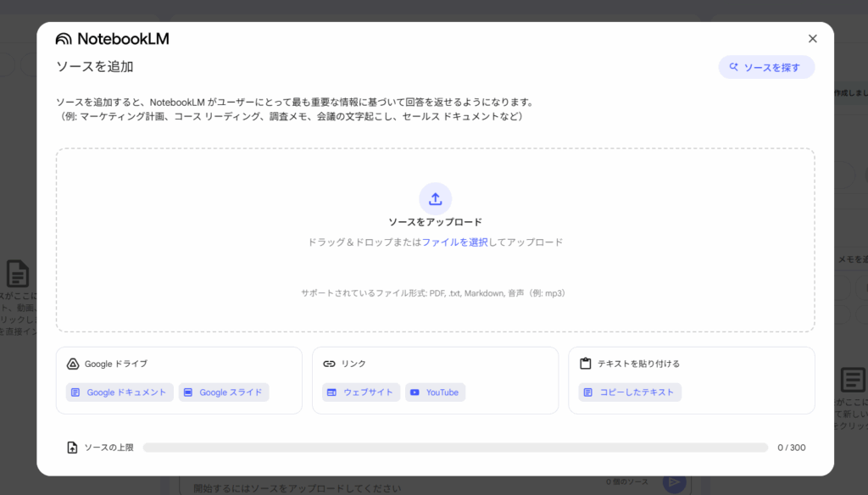The height and width of the screenshot is (495, 868).
Task: Close the add source dialog
Action: [812, 39]
